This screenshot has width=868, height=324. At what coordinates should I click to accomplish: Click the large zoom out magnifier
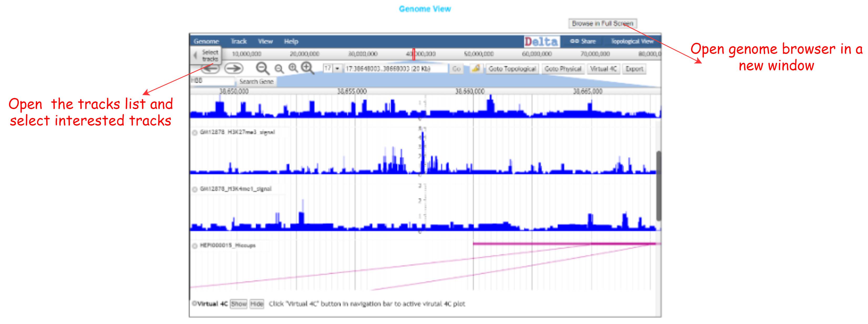click(263, 68)
